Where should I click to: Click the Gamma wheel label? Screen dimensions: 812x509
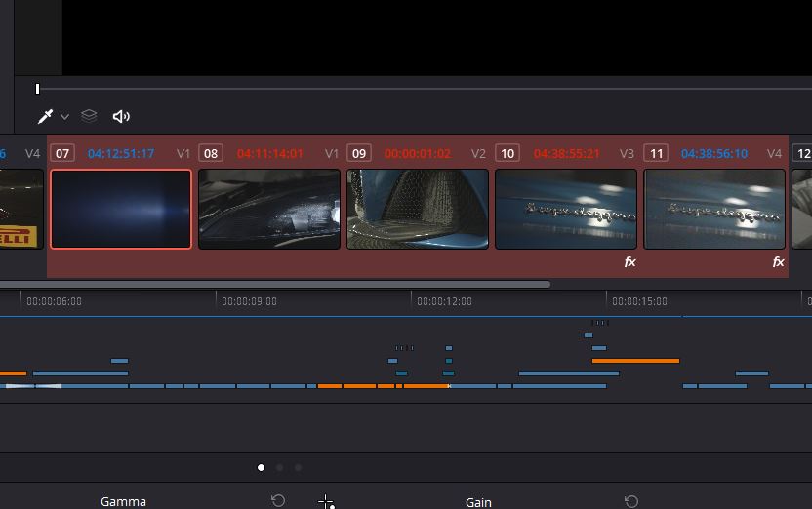click(123, 502)
